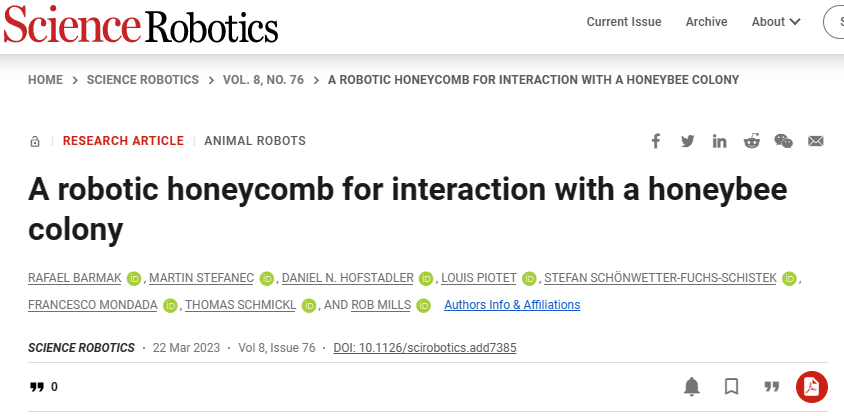Open the Archive navigation item
Viewport: 844px width, 416px height.
click(706, 22)
